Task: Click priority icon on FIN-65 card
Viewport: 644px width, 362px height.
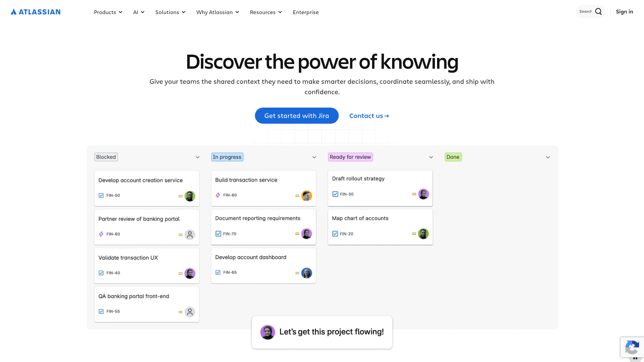Action: coord(297,273)
